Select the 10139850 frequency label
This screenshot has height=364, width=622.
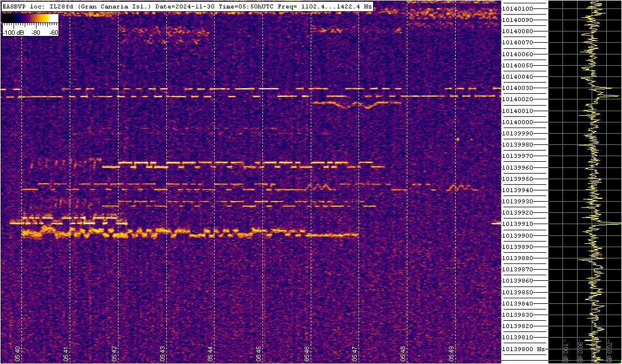click(517, 292)
